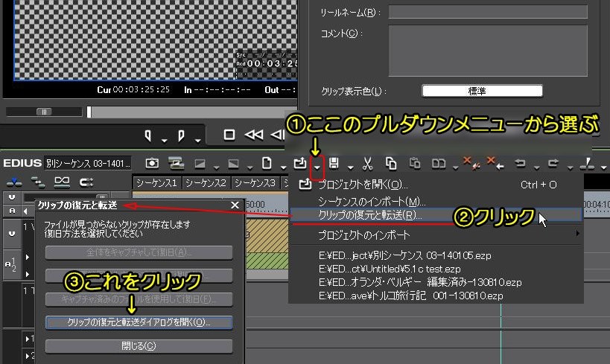The image size is (610, 364).
Task: Toggle the A12 audio channel button
Action: (x=11, y=265)
